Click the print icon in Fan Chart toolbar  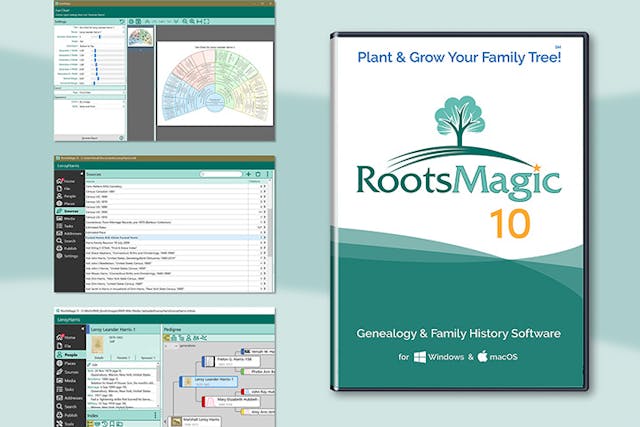tap(131, 21)
